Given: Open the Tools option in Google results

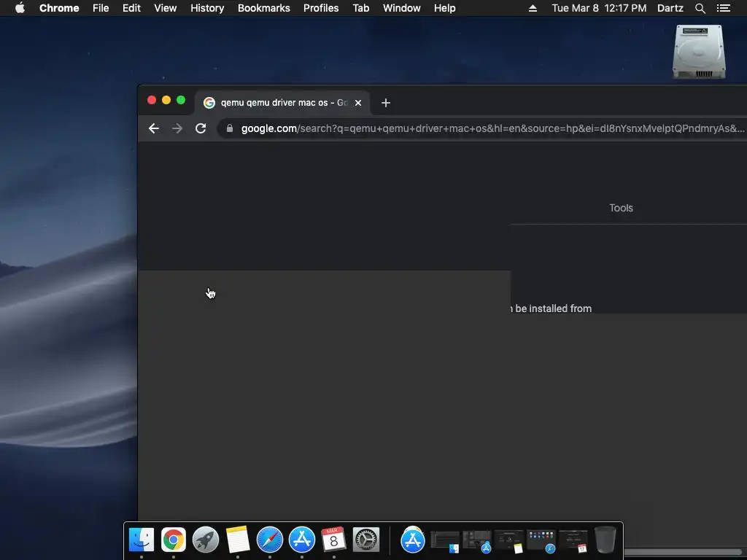Looking at the screenshot, I should (x=621, y=208).
